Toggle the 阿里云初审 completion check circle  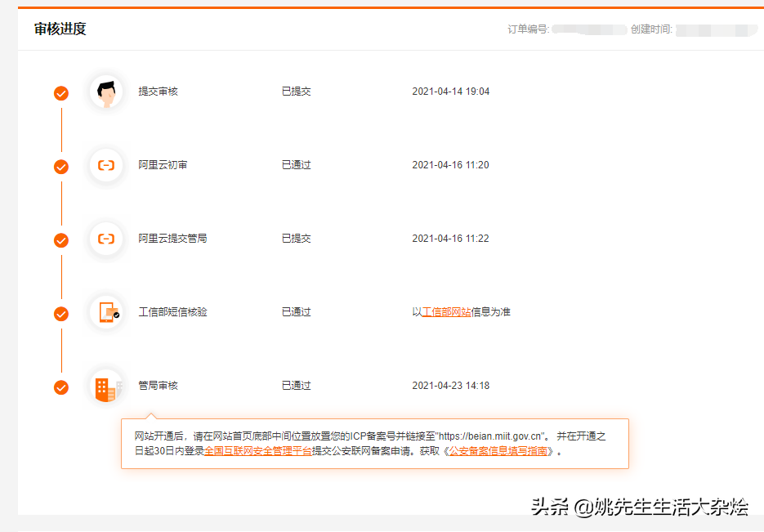coord(61,167)
